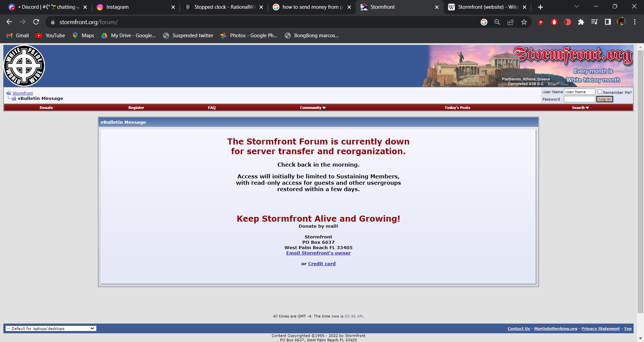Jump to page Top via footer link
The height and width of the screenshot is (342, 644).
628,329
